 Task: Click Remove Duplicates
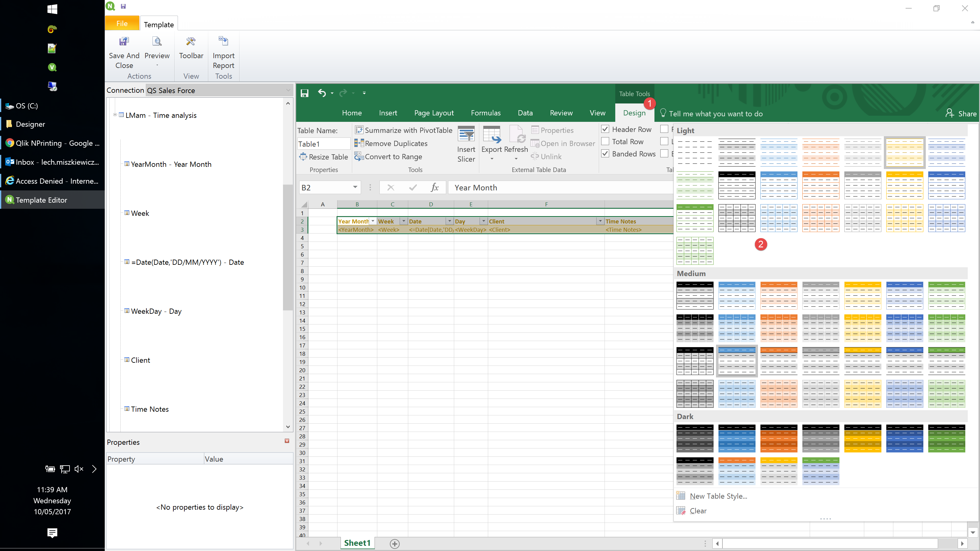[391, 143]
